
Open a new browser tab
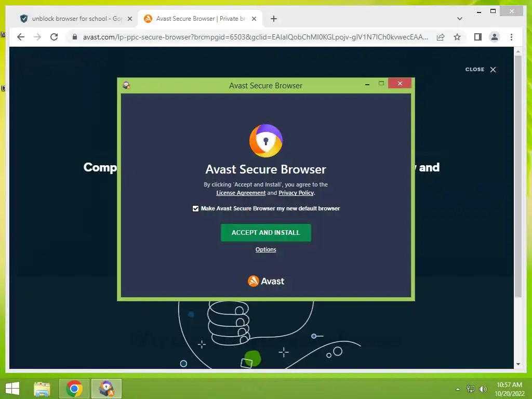[274, 19]
